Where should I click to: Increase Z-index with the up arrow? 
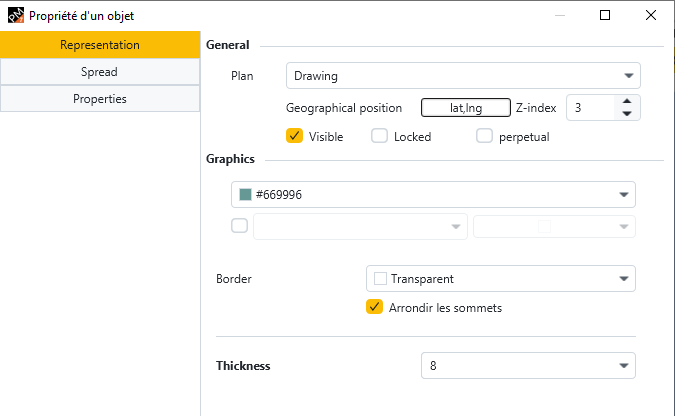627,102
